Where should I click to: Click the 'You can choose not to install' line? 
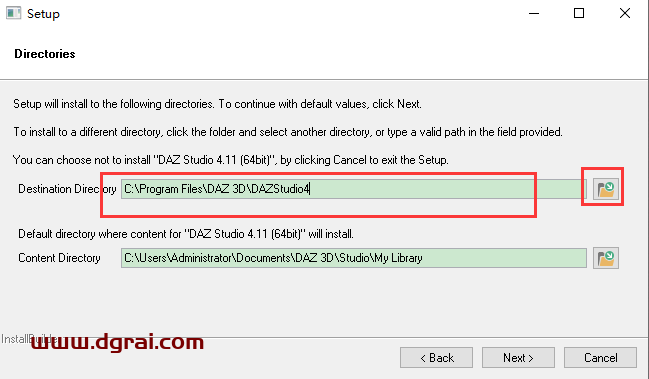tap(231, 160)
